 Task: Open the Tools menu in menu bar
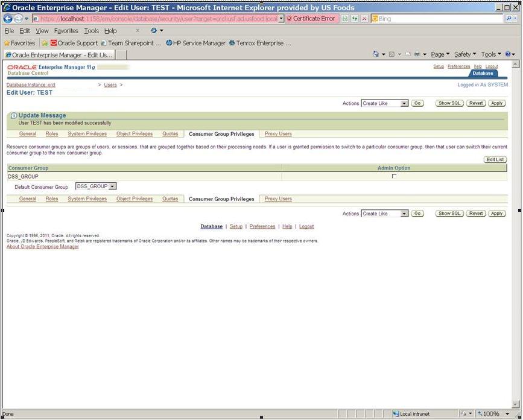tap(91, 31)
